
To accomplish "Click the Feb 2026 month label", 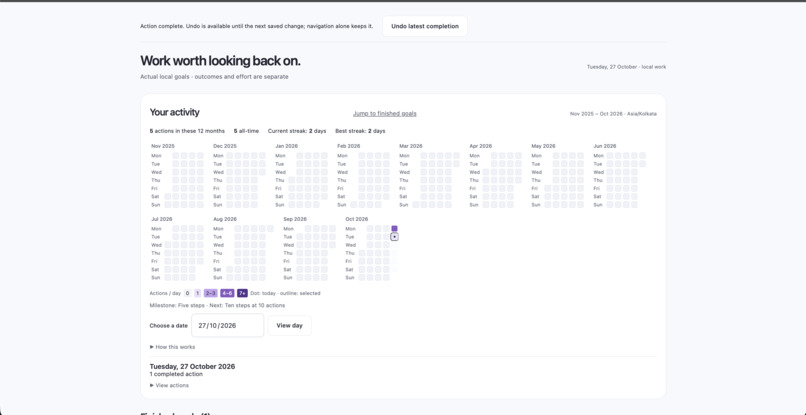I will [x=349, y=146].
